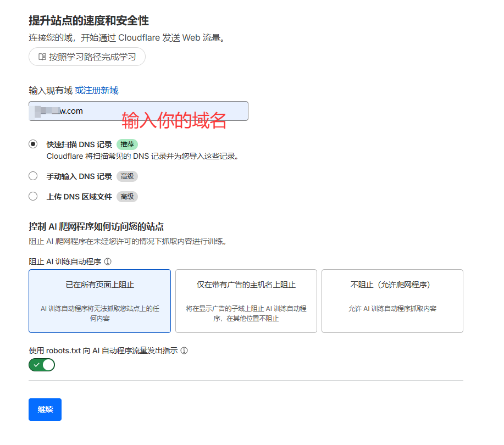Click the green checkmark inside the robots.txt toggle
This screenshot has height=445, width=504.
click(36, 364)
